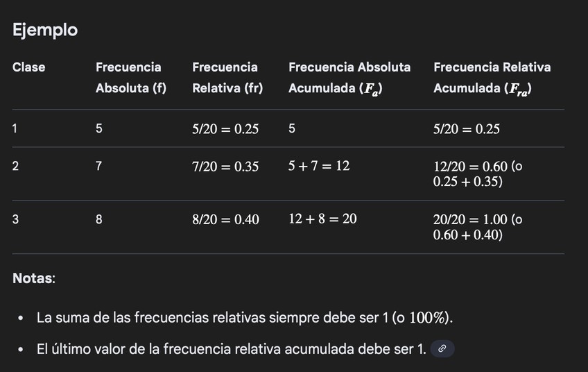
Task: Click the "Ejemplo" heading
Action: [45, 31]
